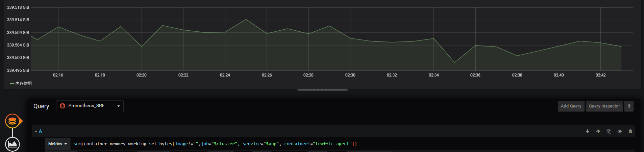Toggle visibility of query A
This screenshot has width=644, height=152.
(x=620, y=131)
